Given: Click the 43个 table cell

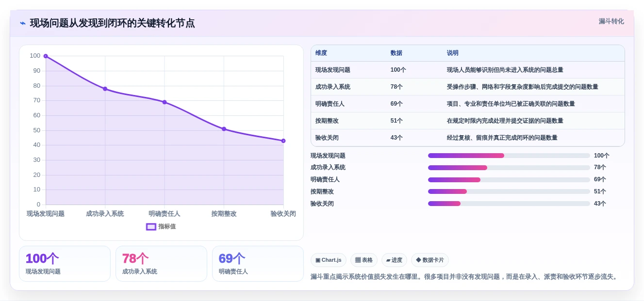Looking at the screenshot, I should coord(396,138).
